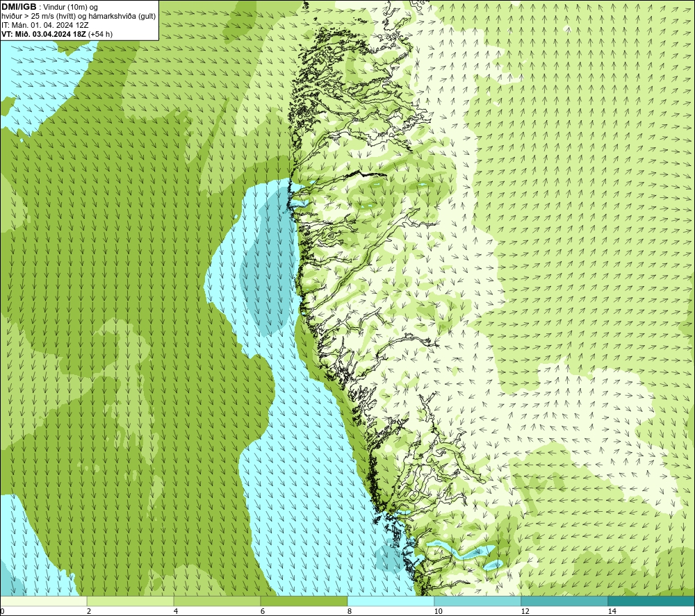The width and height of the screenshot is (695, 616).
Task: Click the legend tick label '0'
Action: point(2,611)
